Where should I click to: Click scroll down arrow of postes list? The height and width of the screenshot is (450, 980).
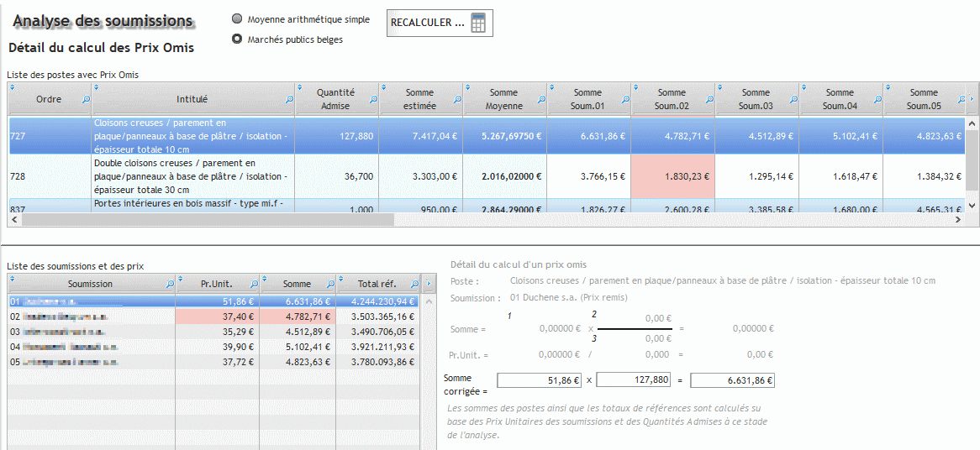[x=972, y=205]
